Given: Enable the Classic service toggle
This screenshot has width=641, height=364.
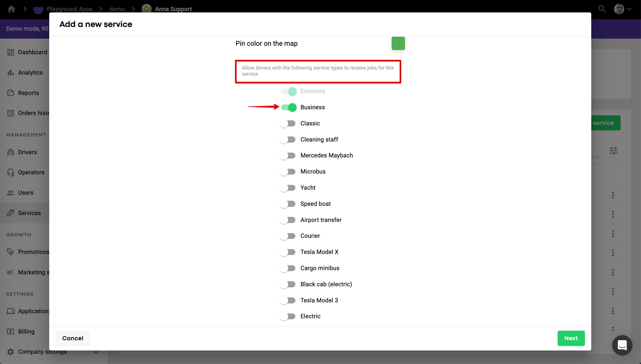Looking at the screenshot, I should [288, 124].
